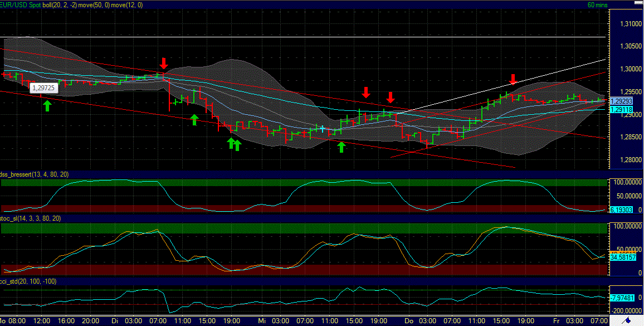
Task: Select the green arrow at the Mi 11:00 low
Action: 341,148
